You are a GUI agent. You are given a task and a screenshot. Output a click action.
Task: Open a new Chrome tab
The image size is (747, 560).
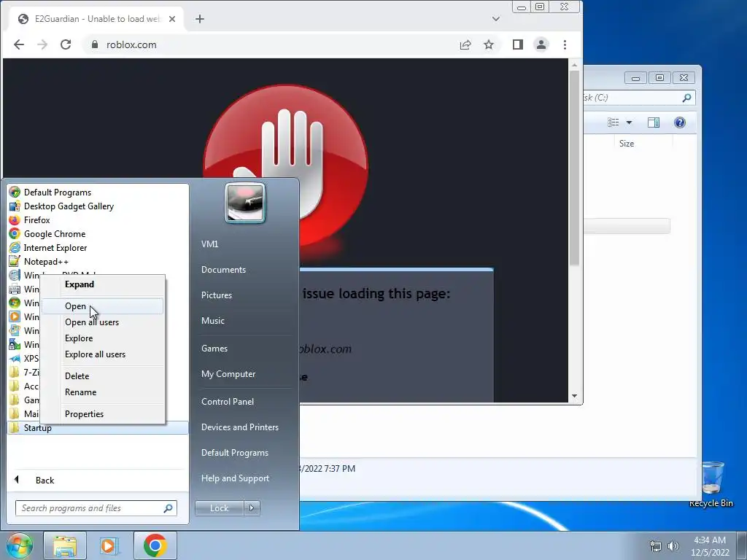click(x=200, y=19)
